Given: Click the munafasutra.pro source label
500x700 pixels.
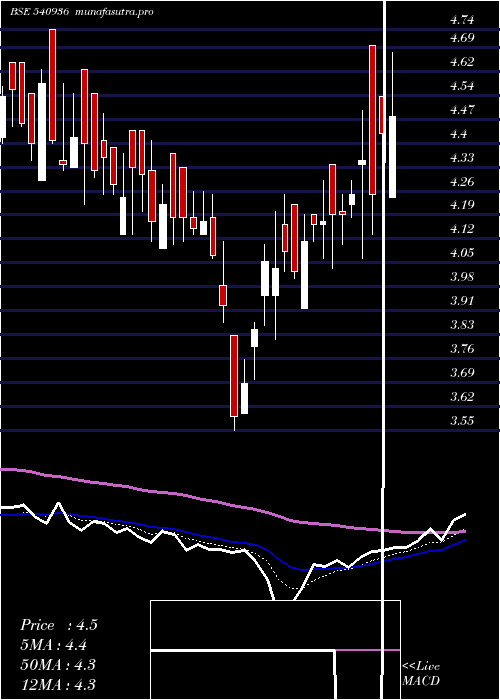Looking at the screenshot, I should (115, 12).
